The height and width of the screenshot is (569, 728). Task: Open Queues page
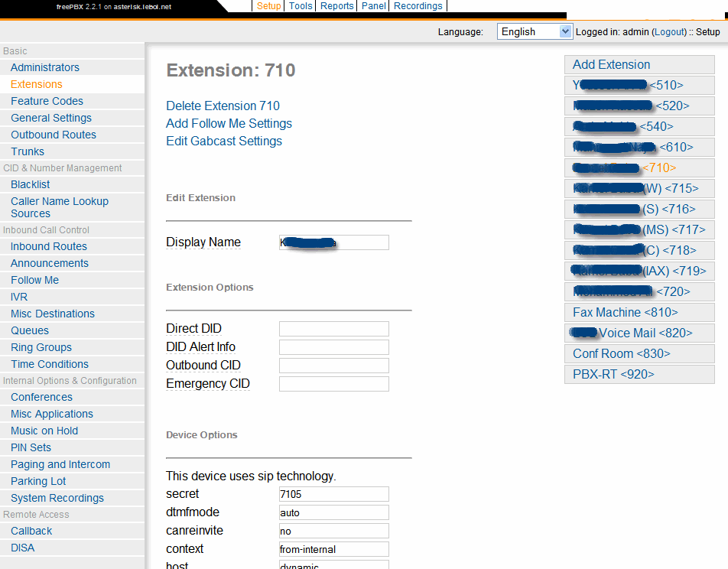(x=30, y=330)
